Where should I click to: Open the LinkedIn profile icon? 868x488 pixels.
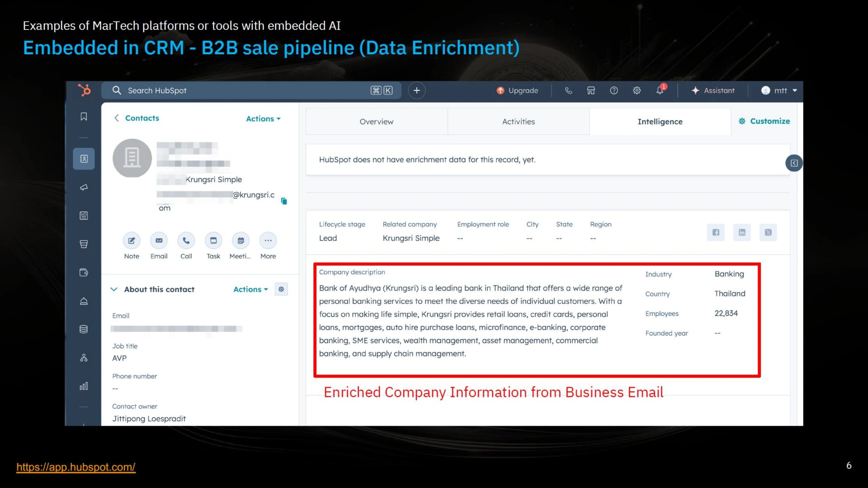742,232
